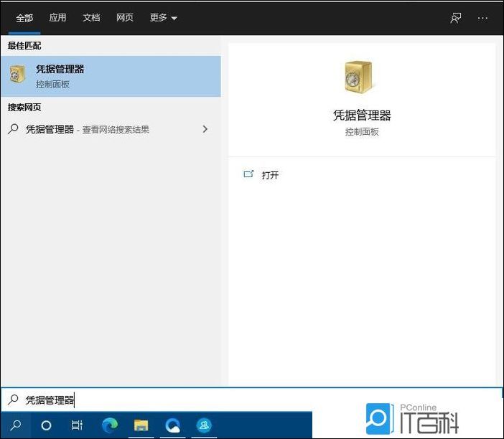Click magnifier icon in search box
This screenshot has width=504, height=439.
13,400
